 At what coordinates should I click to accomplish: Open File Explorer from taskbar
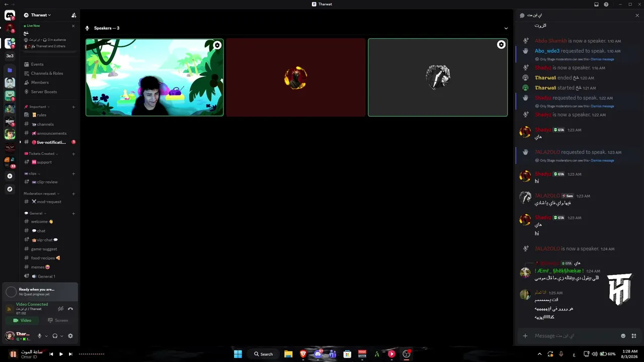pos(288,354)
